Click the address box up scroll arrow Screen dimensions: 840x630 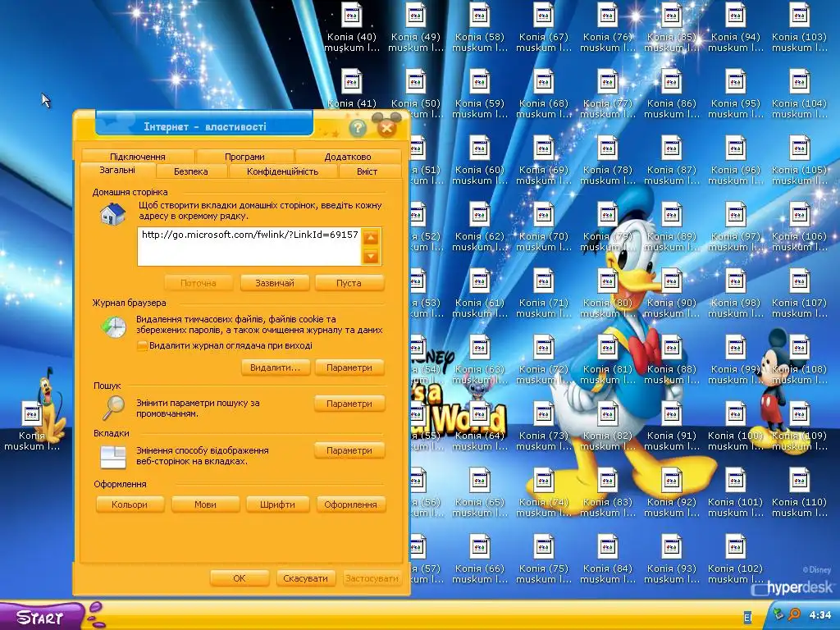[x=371, y=237]
